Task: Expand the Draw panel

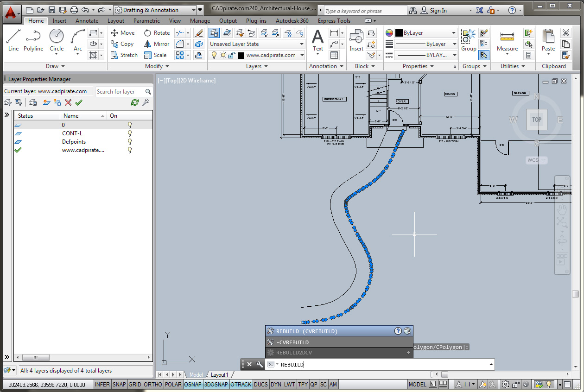Action: pos(56,66)
